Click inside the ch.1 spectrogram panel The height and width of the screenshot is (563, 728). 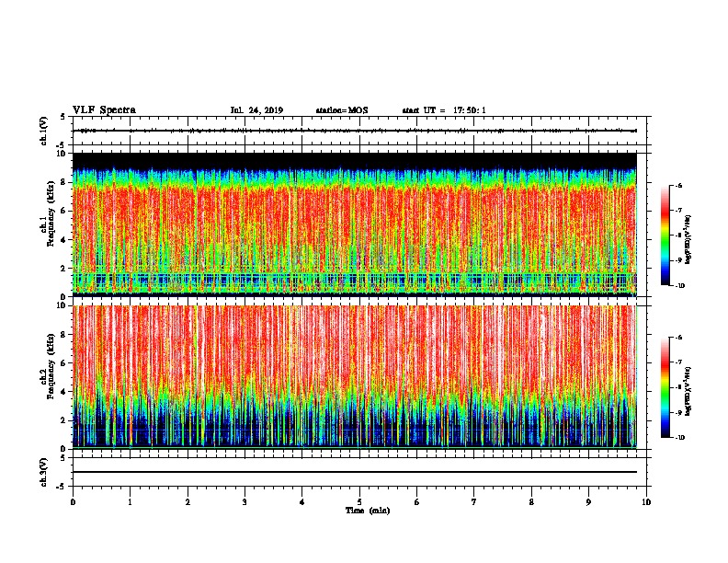coord(355,224)
